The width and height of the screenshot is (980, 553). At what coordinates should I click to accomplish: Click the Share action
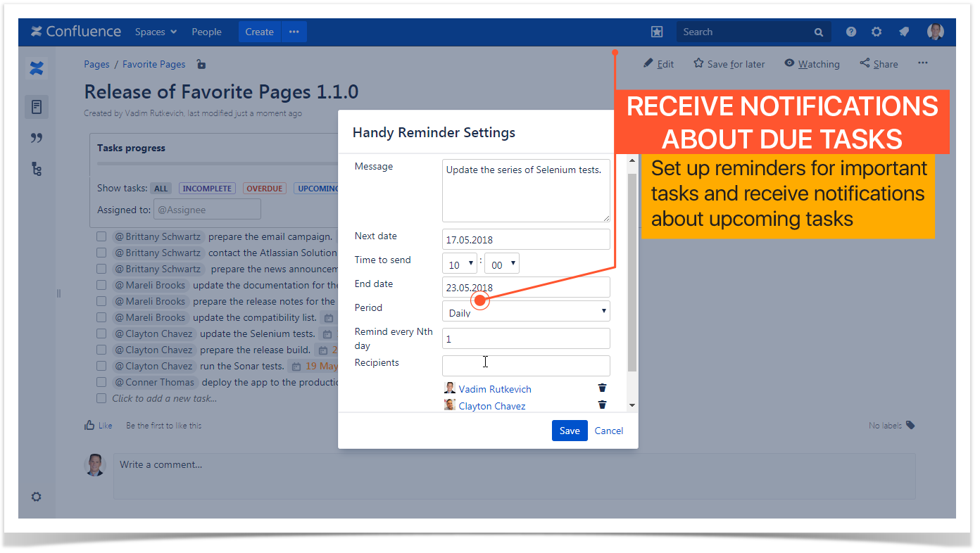click(x=879, y=63)
